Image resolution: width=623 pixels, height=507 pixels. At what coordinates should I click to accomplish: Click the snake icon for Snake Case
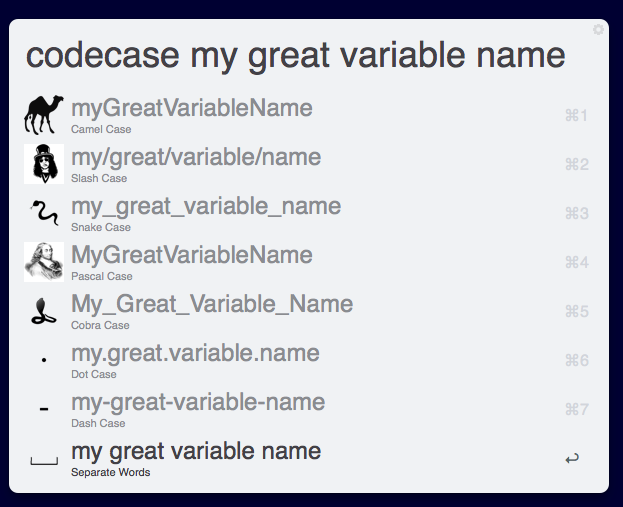(x=44, y=213)
